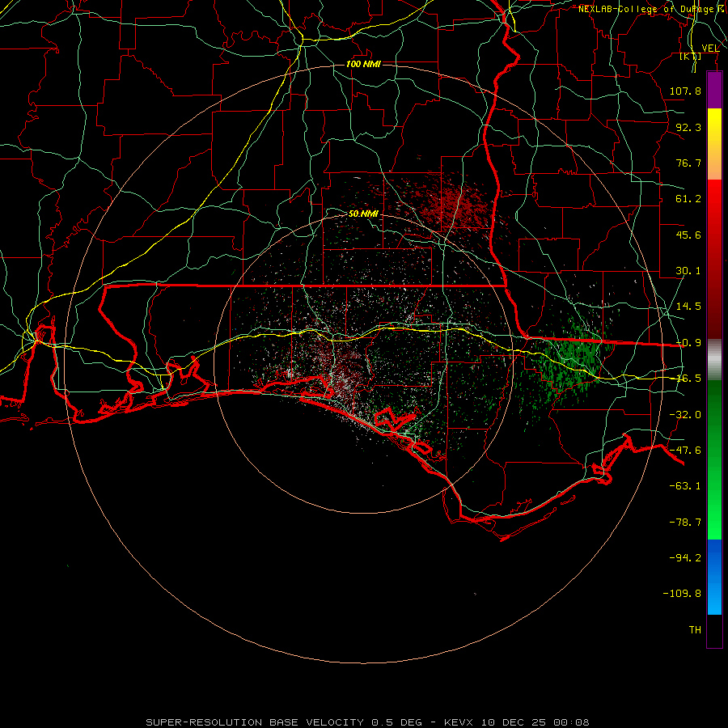Viewport: 728px width, 728px height.
Task: Click the -63.1 scale value
Action: pyautogui.click(x=685, y=486)
